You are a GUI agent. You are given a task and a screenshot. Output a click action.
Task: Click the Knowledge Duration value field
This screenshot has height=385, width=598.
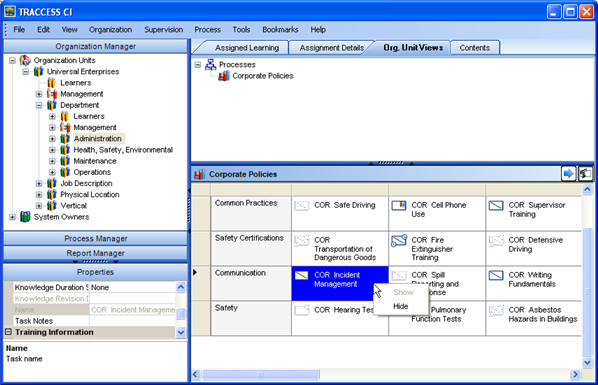[132, 287]
